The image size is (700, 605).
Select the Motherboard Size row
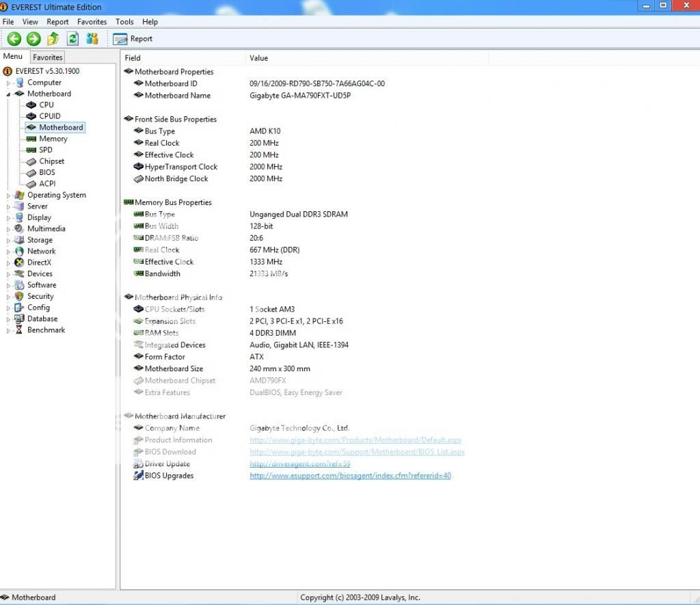point(221,368)
